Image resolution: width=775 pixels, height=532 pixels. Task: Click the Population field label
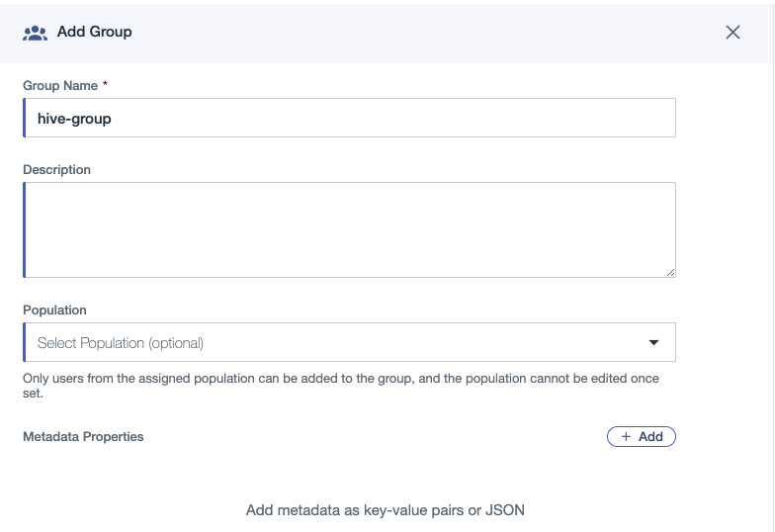pyautogui.click(x=55, y=310)
